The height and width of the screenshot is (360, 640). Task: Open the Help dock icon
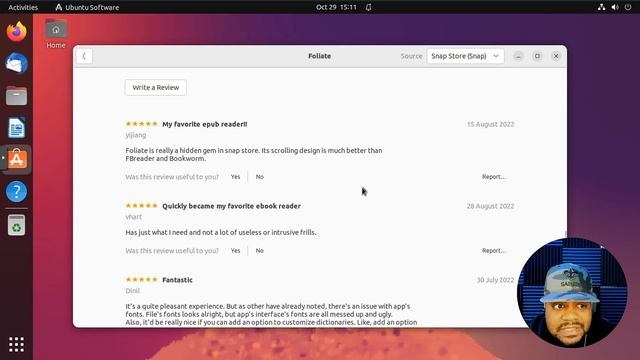[16, 191]
